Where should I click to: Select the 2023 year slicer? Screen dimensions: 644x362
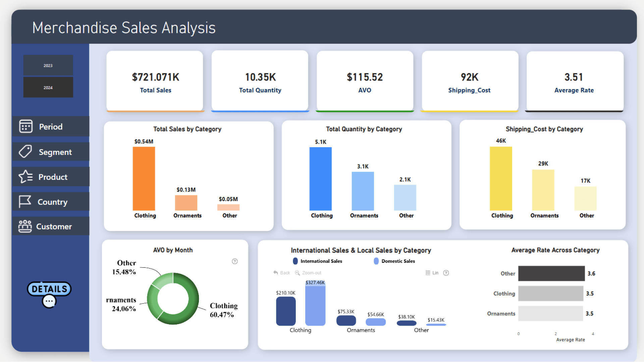pyautogui.click(x=48, y=65)
